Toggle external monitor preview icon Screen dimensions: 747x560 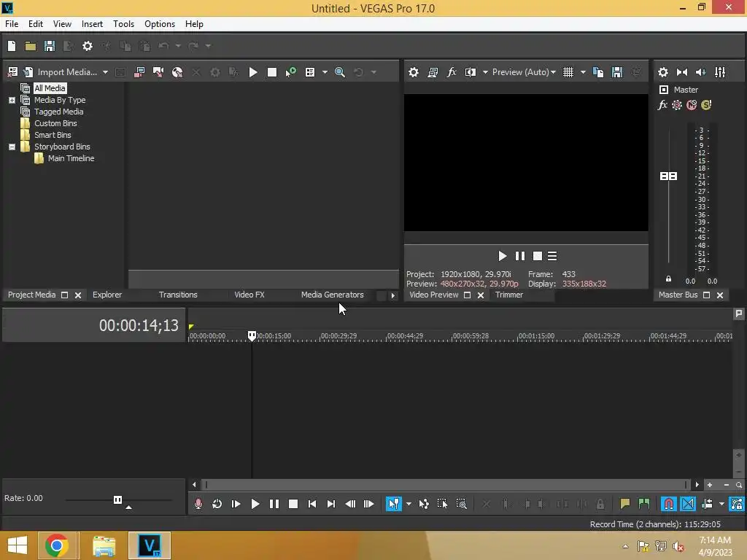coord(433,72)
